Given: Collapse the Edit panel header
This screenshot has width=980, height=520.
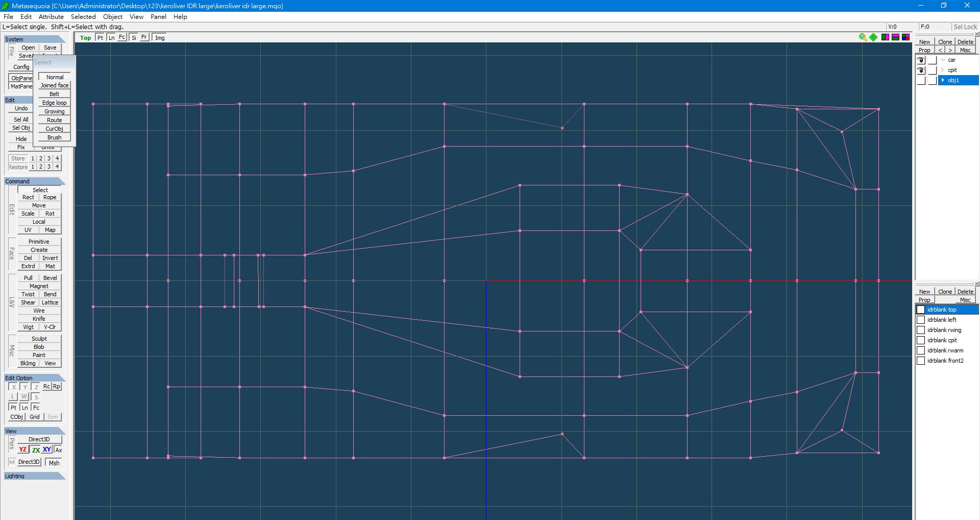Looking at the screenshot, I should click(x=18, y=100).
